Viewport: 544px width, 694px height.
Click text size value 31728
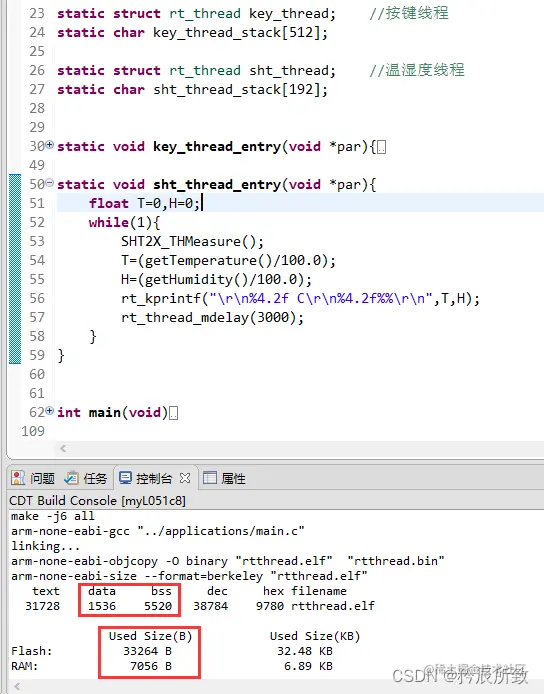tap(42, 606)
